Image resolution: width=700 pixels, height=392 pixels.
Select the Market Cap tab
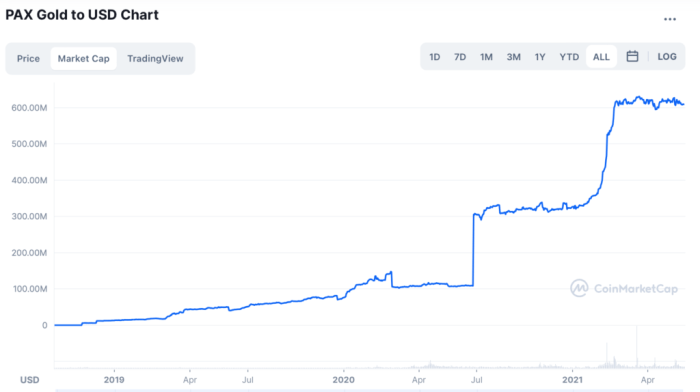click(x=83, y=58)
